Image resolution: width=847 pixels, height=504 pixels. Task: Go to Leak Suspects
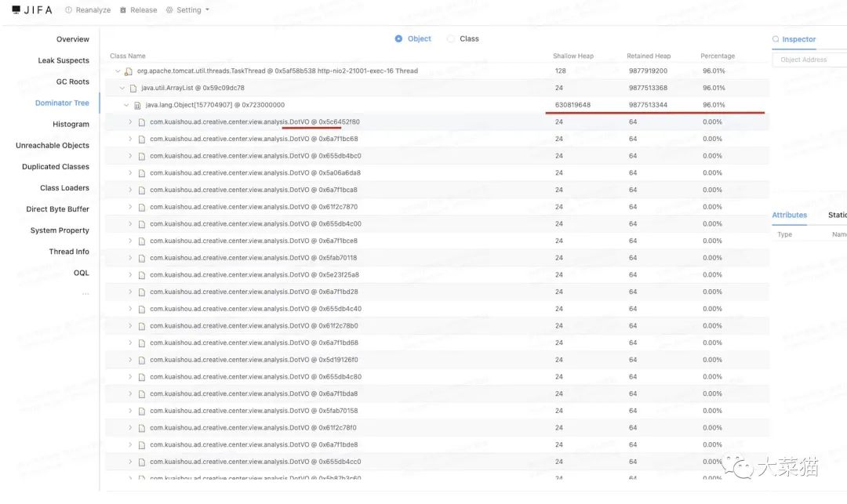coord(64,60)
